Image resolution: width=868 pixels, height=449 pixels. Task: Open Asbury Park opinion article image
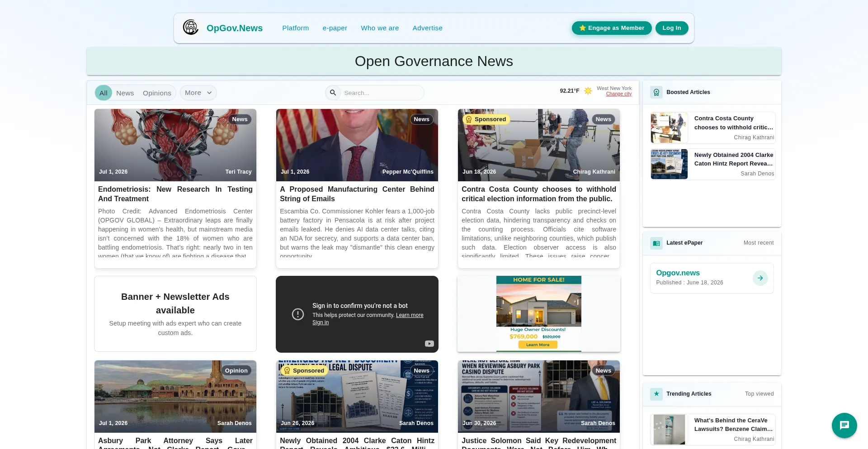point(175,397)
